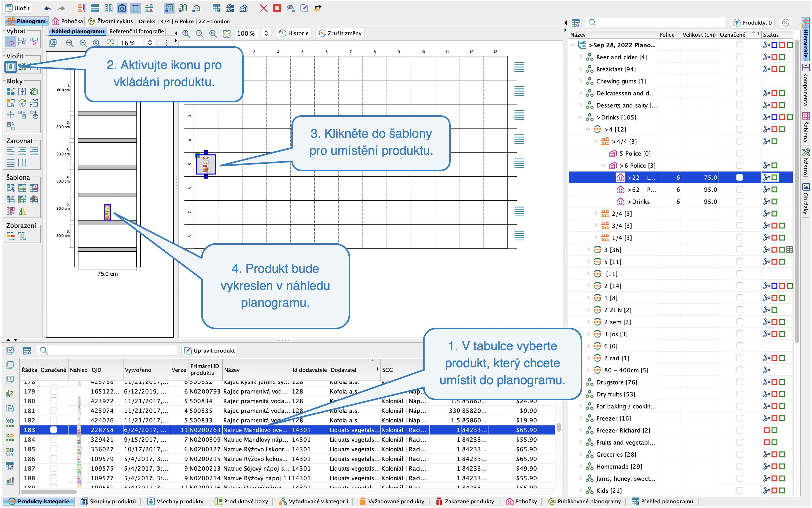812x508 pixels.
Task: Click the product search field
Action: pyautogui.click(x=107, y=350)
